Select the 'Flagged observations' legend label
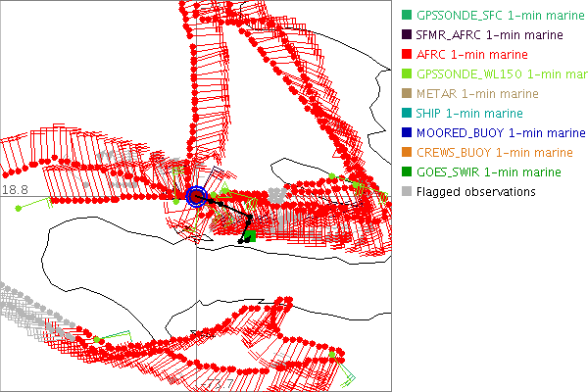The width and height of the screenshot is (588, 392). (475, 192)
